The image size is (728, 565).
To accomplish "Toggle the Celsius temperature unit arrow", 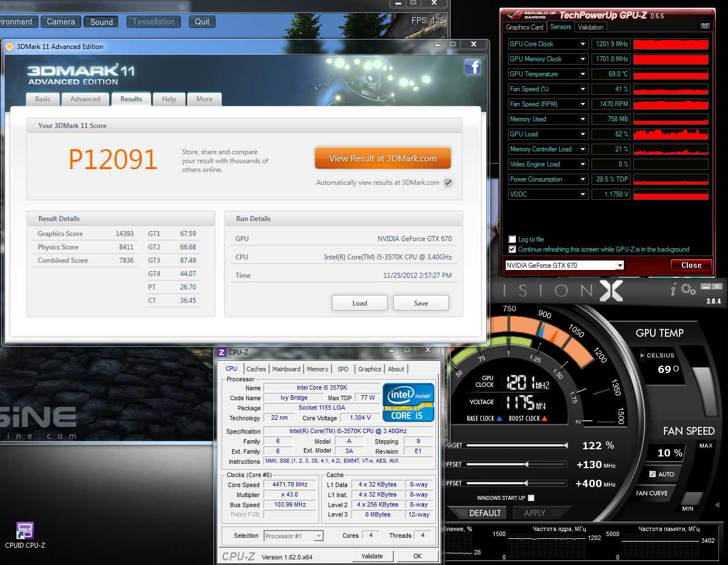I will click(x=642, y=355).
